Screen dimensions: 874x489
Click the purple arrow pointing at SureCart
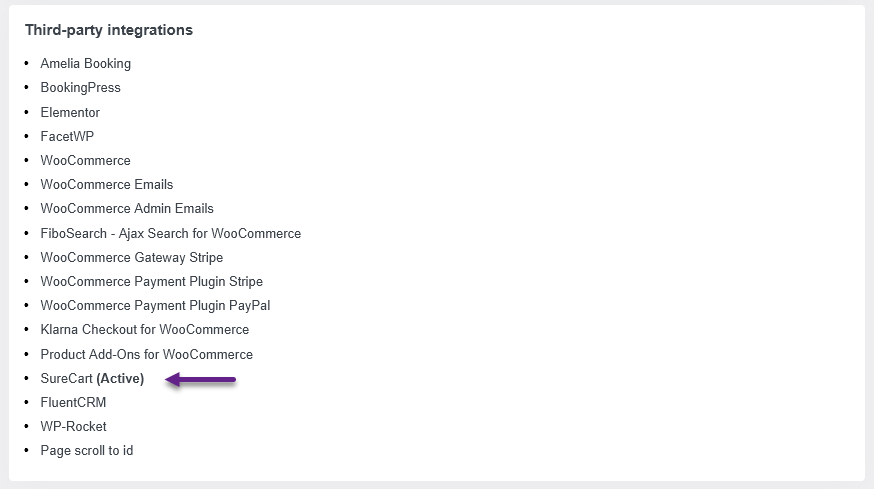[x=201, y=380]
